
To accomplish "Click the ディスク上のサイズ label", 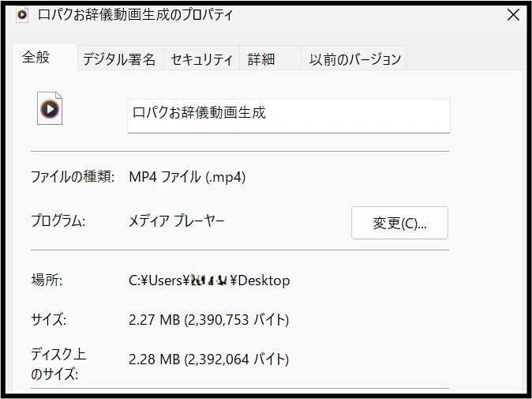I will point(58,363).
